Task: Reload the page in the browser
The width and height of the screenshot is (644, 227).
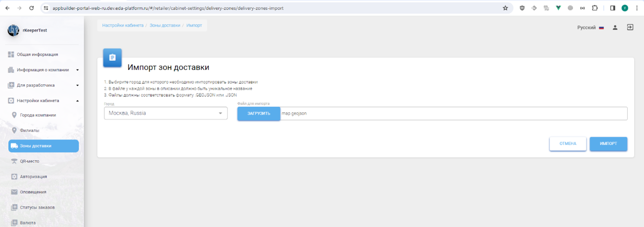Action: pyautogui.click(x=31, y=8)
